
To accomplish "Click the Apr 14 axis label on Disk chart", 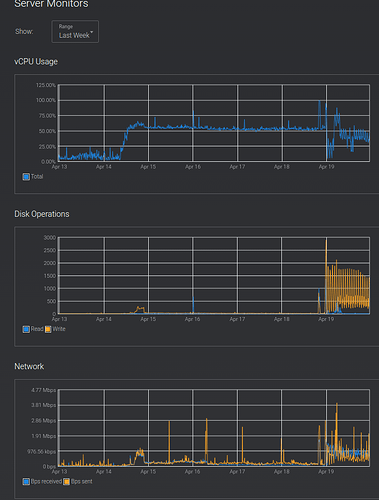I will [x=104, y=319].
